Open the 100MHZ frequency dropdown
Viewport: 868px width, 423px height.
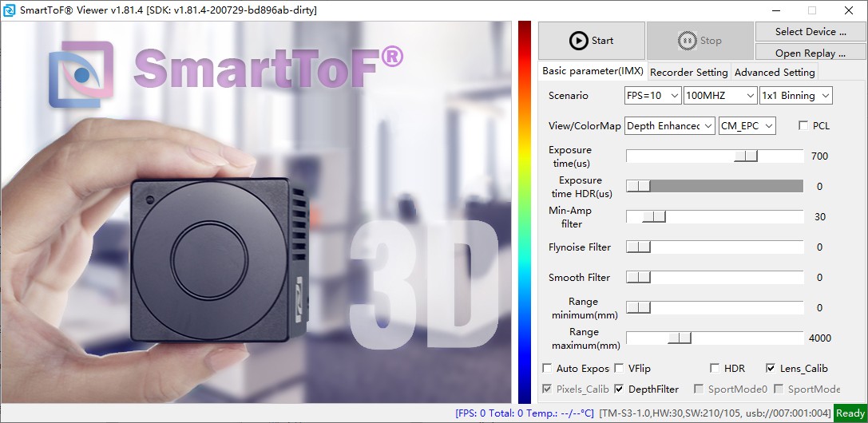click(720, 96)
